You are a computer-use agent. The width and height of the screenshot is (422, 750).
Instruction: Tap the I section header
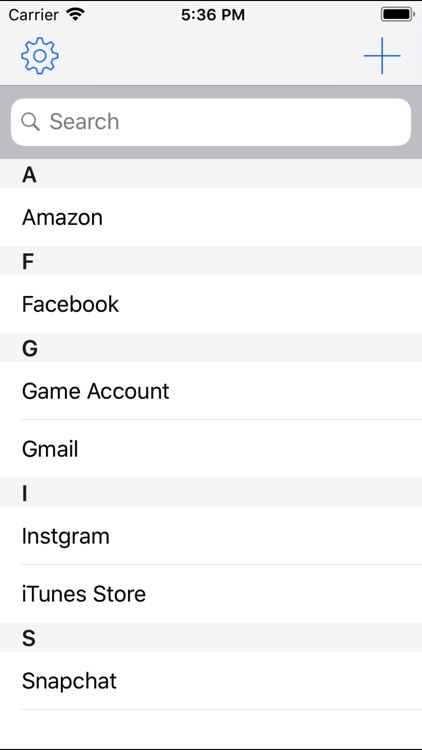[x=211, y=493]
